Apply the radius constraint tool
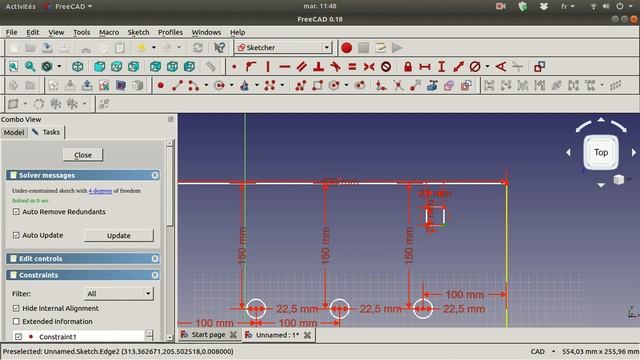The height and width of the screenshot is (360, 640). pyautogui.click(x=475, y=67)
